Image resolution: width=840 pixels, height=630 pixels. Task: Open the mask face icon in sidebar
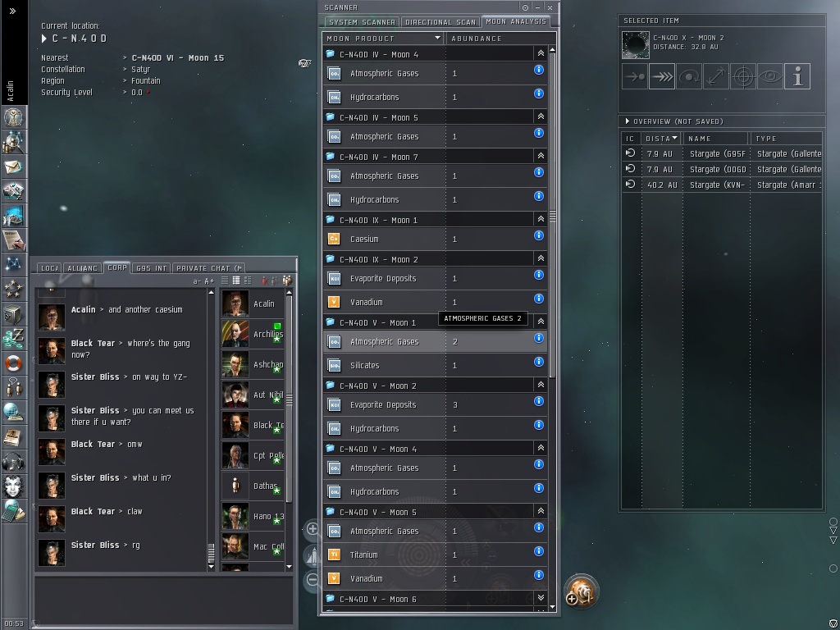(13, 486)
